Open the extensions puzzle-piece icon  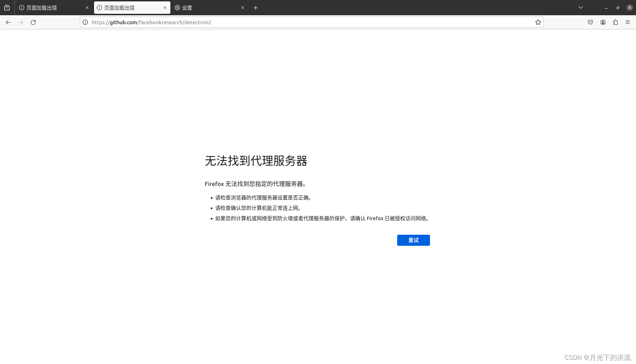click(615, 22)
